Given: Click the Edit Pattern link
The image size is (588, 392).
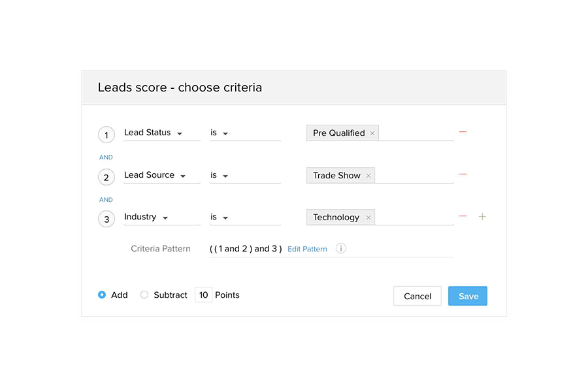Looking at the screenshot, I should click(307, 249).
